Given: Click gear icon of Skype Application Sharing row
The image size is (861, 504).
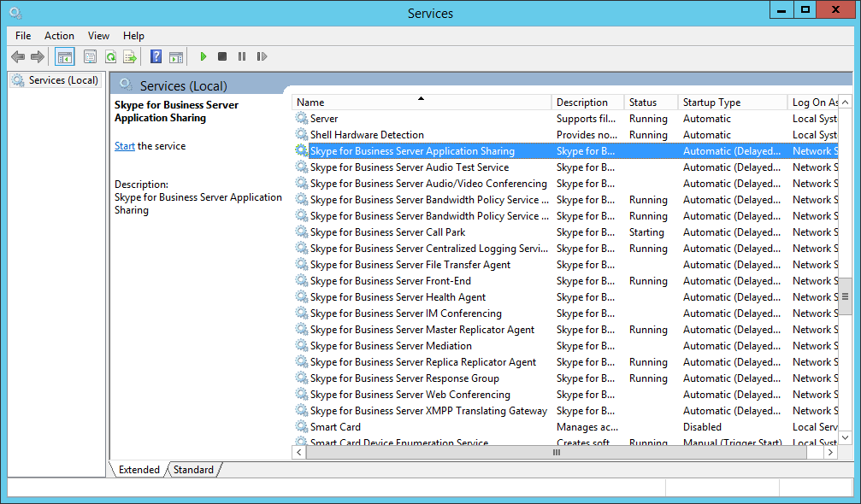Looking at the screenshot, I should click(x=302, y=150).
